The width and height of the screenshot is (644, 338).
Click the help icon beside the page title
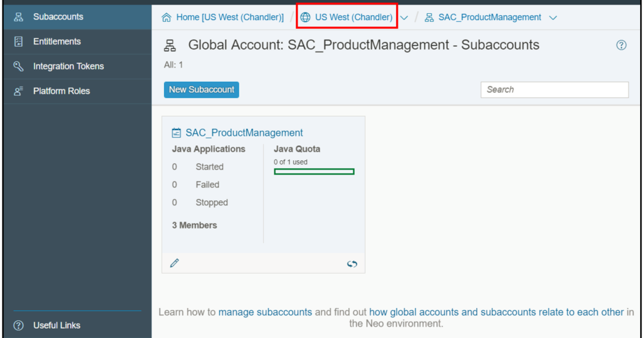pyautogui.click(x=621, y=45)
